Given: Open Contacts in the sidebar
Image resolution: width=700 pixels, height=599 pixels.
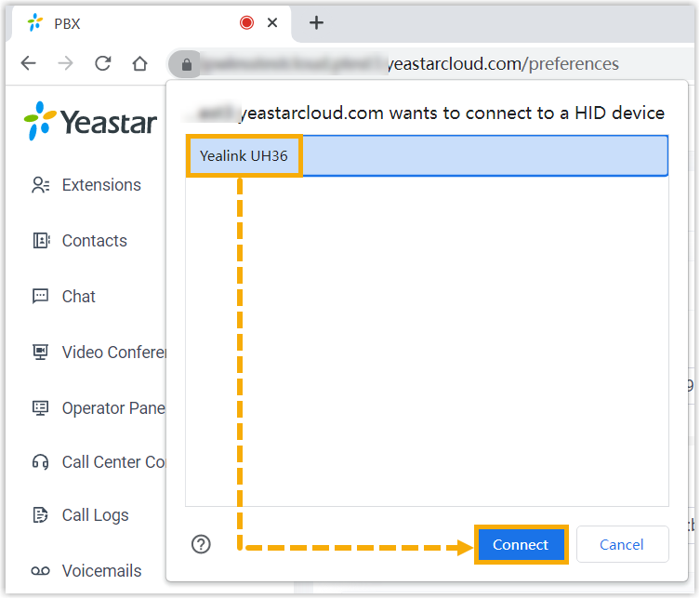Looking at the screenshot, I should coord(95,241).
